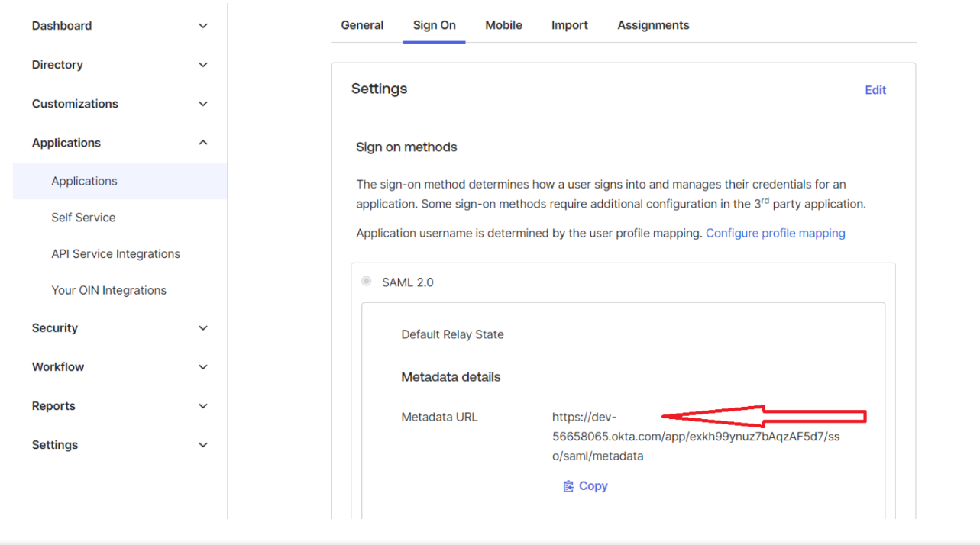Open the Mobile tab
This screenshot has width=980, height=545.
(503, 25)
